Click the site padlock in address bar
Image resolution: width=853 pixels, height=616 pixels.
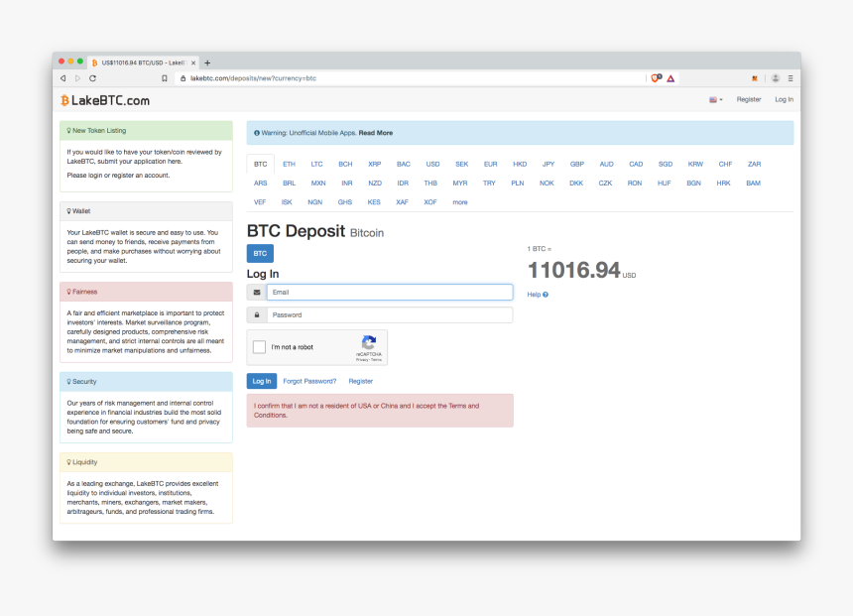[183, 78]
